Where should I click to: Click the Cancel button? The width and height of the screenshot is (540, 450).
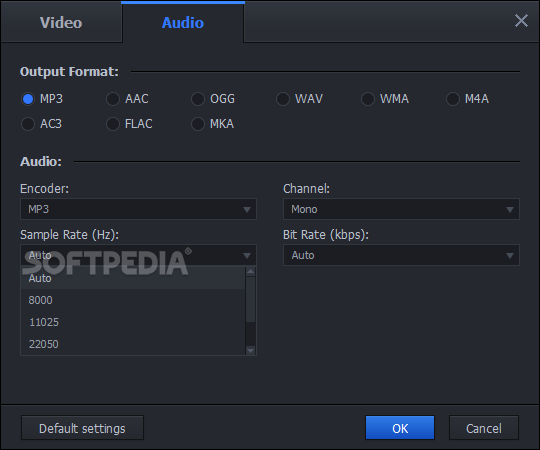pyautogui.click(x=484, y=428)
